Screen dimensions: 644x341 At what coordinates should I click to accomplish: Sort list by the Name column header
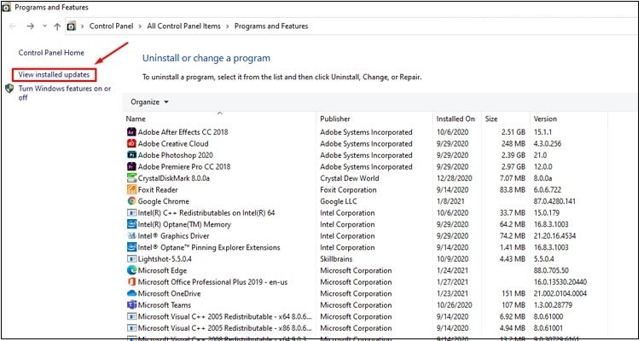tap(136, 118)
